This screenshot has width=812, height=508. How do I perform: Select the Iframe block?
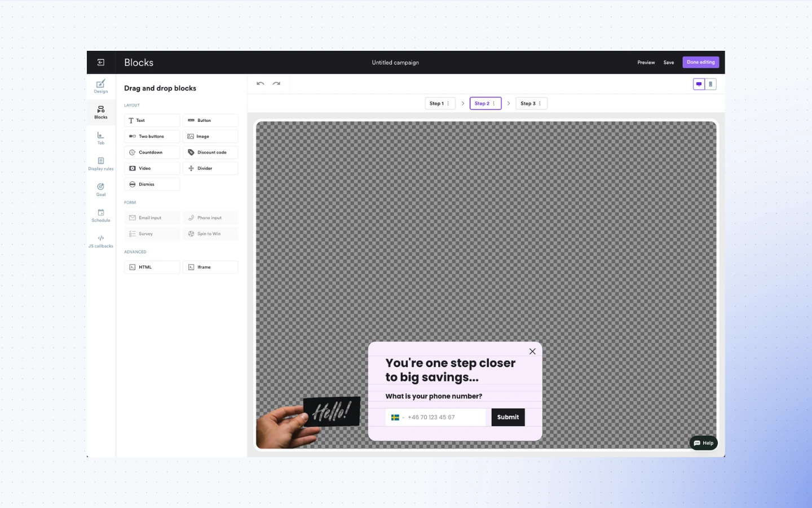[210, 267]
